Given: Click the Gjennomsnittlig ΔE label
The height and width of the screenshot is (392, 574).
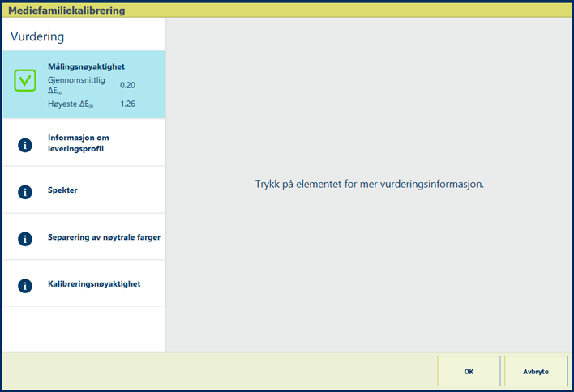Looking at the screenshot, I should 76,85.
